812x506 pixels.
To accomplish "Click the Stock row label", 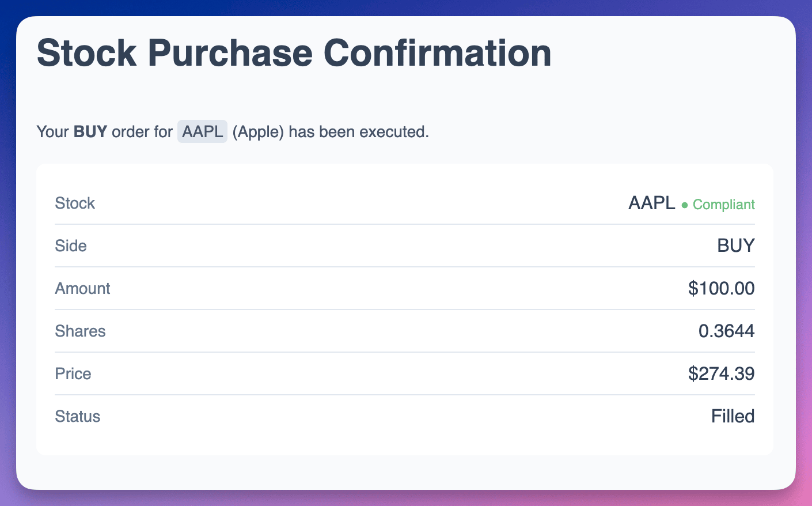I will pos(75,203).
